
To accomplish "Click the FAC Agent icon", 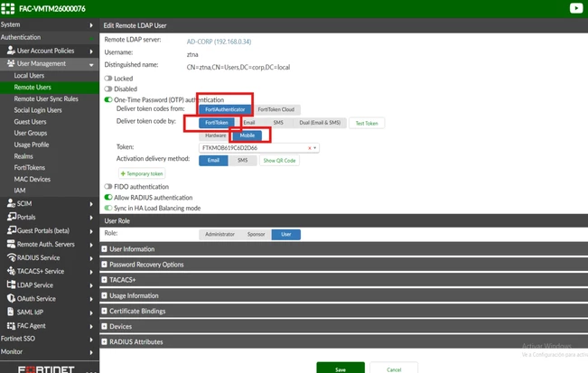I will click(x=11, y=325).
